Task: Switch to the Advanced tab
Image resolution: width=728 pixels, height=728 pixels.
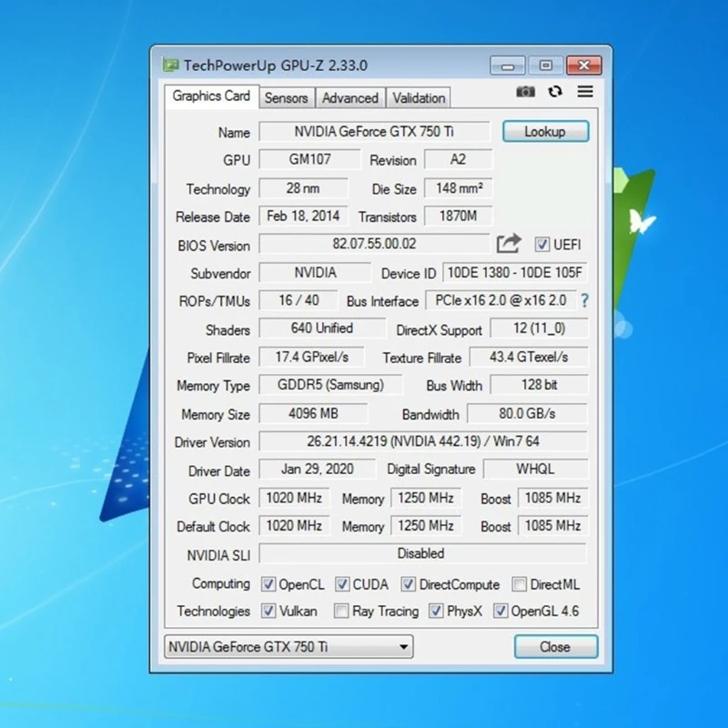Action: point(349,98)
